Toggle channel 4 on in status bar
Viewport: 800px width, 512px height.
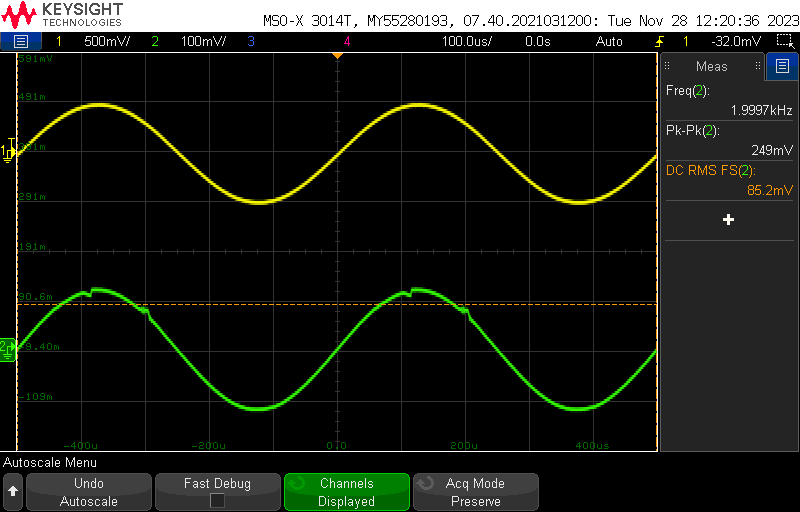pyautogui.click(x=347, y=41)
